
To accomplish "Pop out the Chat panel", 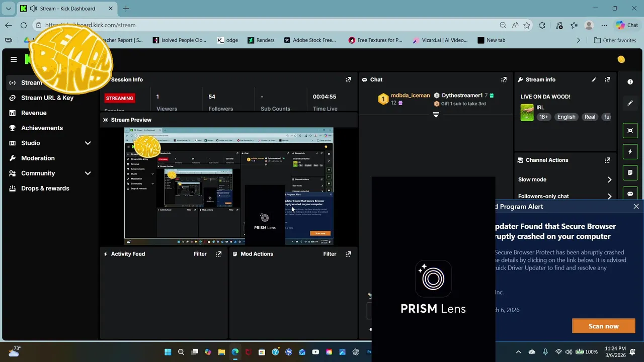I will pyautogui.click(x=504, y=79).
